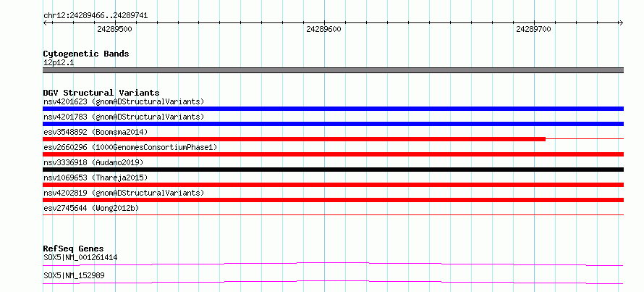
Task: Click the chr12:24289466..24289741 region label
Action: (96, 16)
